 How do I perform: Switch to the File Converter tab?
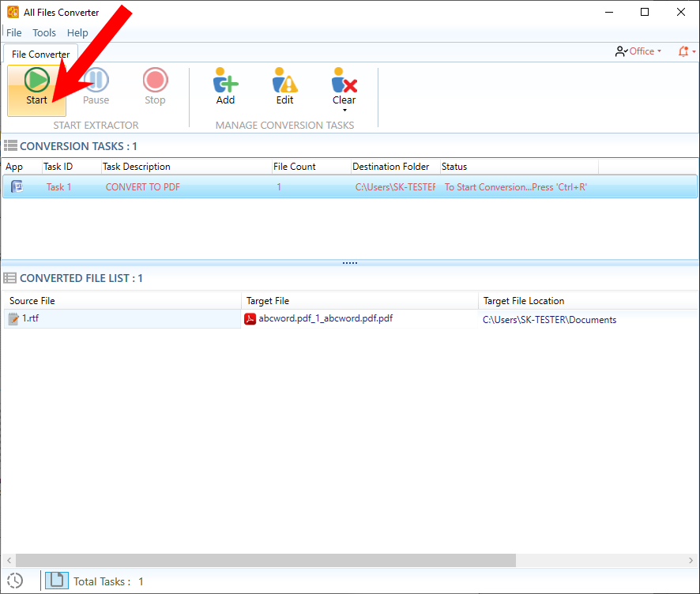click(x=41, y=54)
